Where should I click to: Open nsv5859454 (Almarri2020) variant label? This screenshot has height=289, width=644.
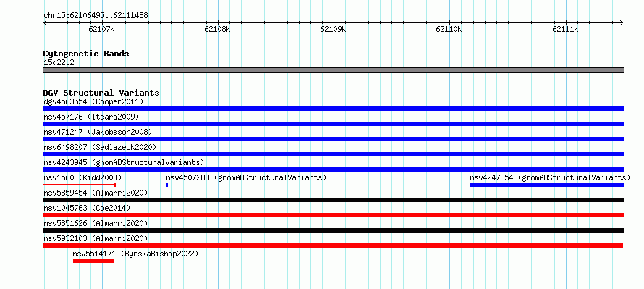(96, 193)
